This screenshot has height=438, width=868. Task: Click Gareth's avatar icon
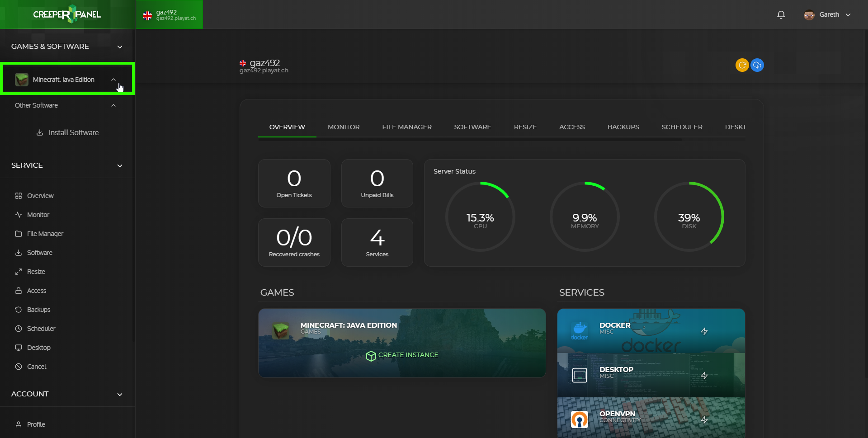click(809, 14)
